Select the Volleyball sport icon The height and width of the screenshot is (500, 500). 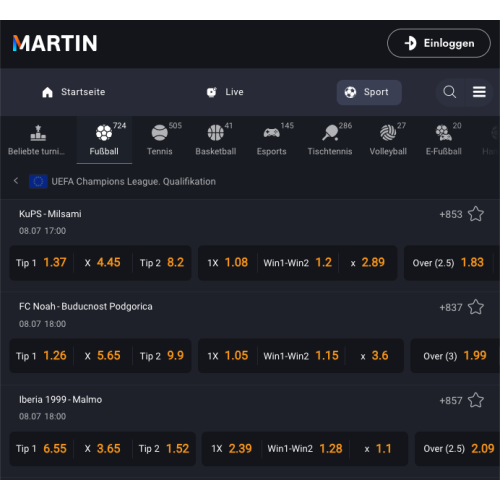pos(388,133)
